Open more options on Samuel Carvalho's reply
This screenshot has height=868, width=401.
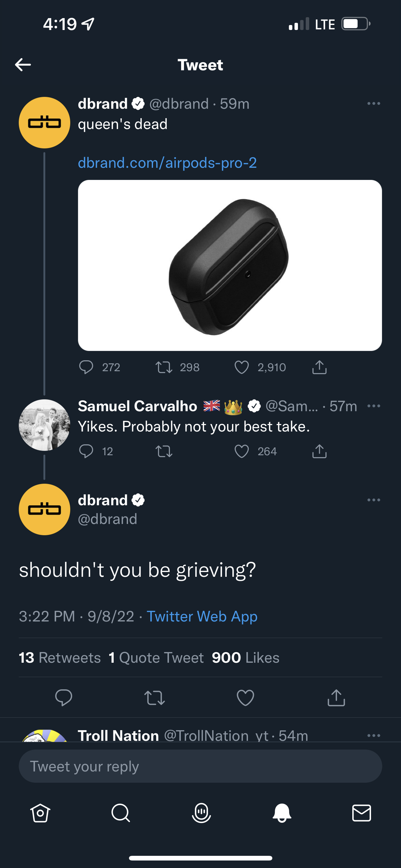(374, 406)
